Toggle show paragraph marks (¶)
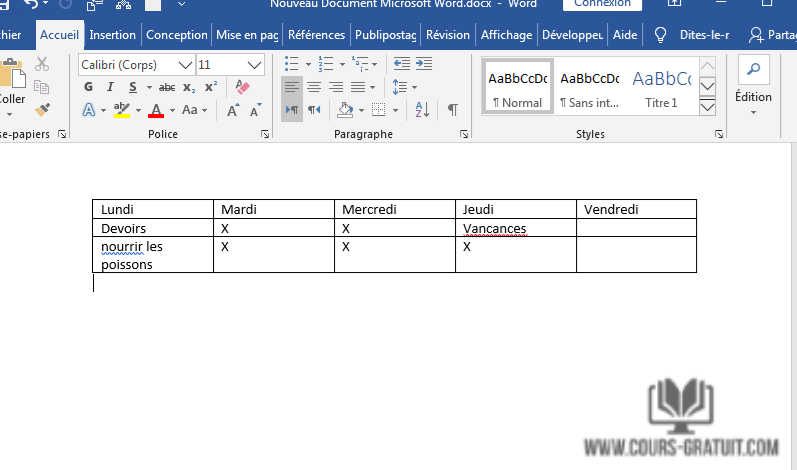The image size is (797, 470). point(453,109)
